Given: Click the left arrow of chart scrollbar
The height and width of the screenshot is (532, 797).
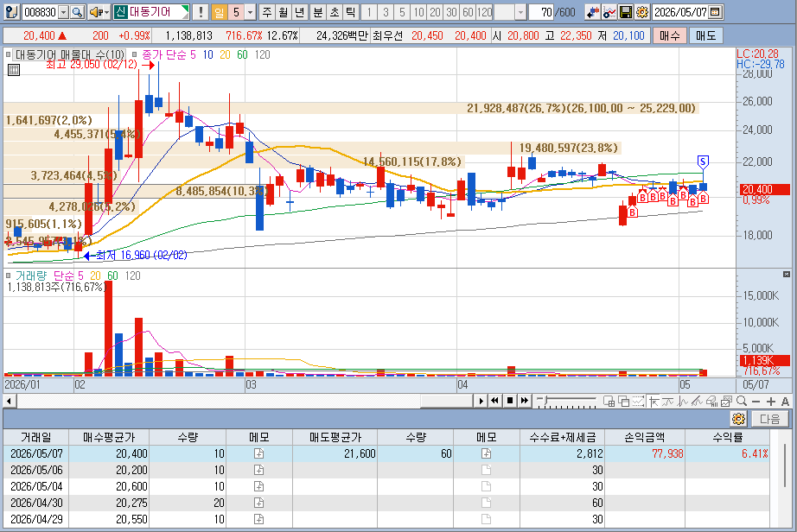Looking at the screenshot, I should [x=10, y=401].
